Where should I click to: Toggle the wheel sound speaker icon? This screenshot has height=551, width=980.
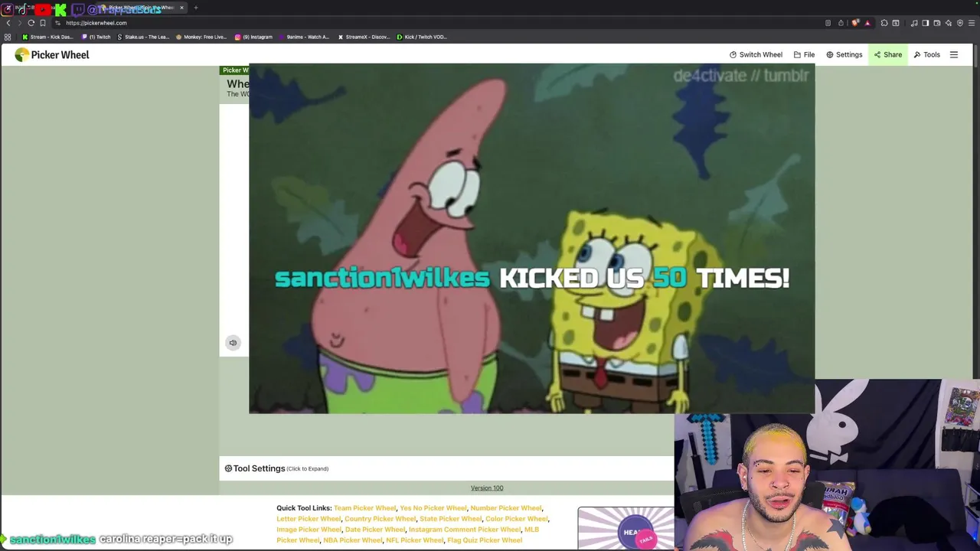[x=233, y=343]
